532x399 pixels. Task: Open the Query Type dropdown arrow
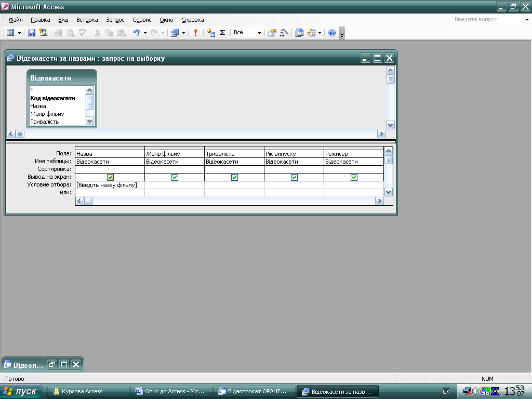tap(183, 33)
